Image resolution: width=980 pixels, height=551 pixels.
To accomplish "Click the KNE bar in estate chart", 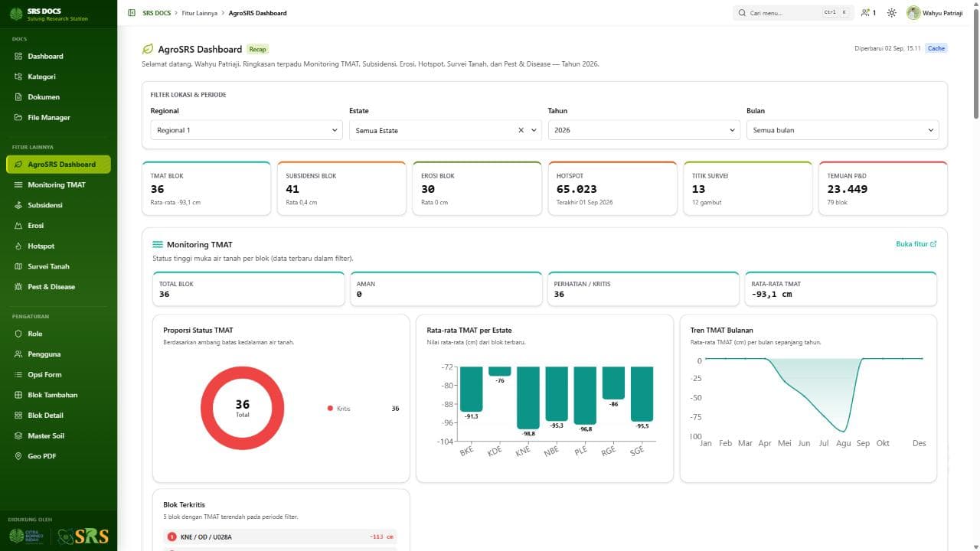I will (528, 397).
